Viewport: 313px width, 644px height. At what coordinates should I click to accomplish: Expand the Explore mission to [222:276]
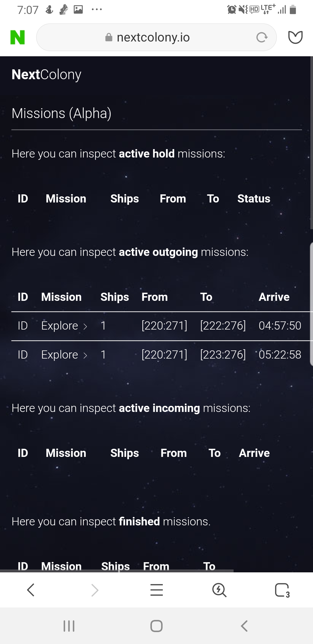point(64,326)
